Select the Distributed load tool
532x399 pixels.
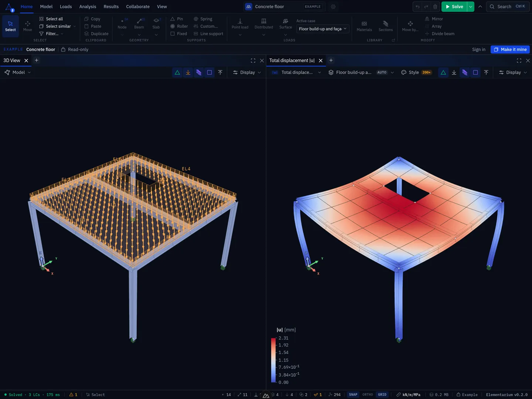[264, 24]
